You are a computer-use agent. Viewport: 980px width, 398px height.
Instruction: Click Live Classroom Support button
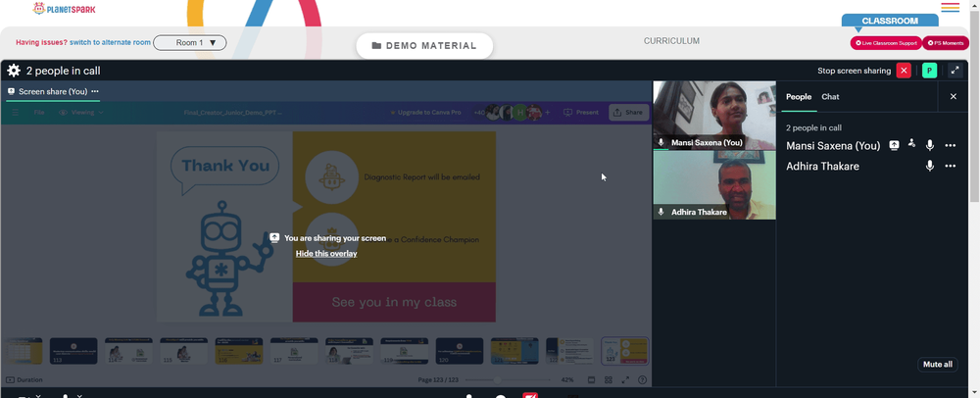tap(886, 43)
